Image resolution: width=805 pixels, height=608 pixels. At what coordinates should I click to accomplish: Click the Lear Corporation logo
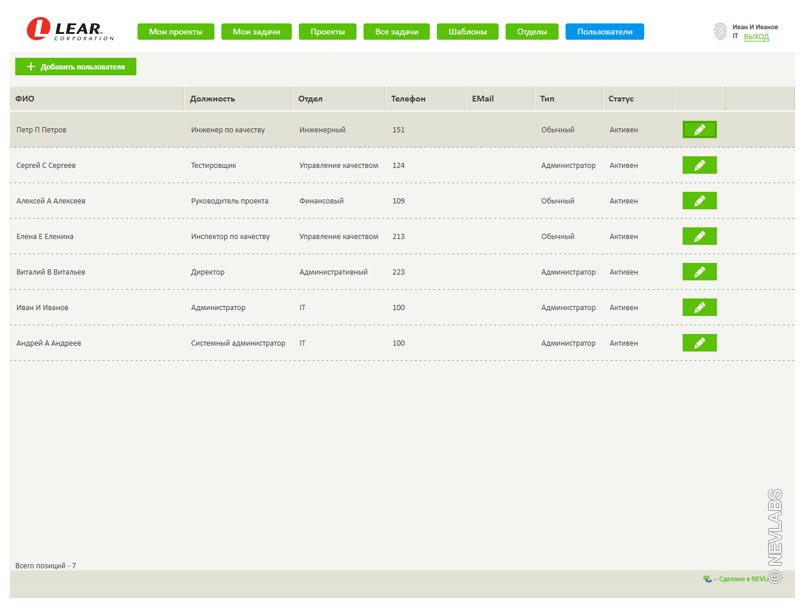(69, 31)
